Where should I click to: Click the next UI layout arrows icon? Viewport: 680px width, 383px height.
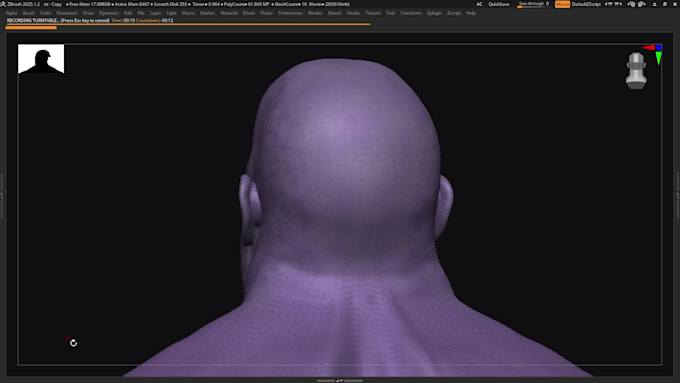[618, 4]
